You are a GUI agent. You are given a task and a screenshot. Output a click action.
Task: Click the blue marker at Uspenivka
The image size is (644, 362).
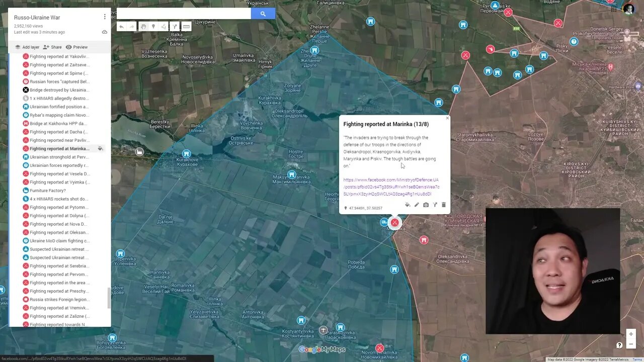pyautogui.click(x=120, y=253)
